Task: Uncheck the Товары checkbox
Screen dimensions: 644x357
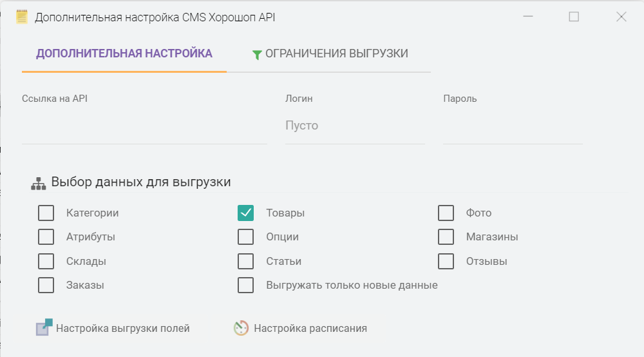Action: click(246, 213)
